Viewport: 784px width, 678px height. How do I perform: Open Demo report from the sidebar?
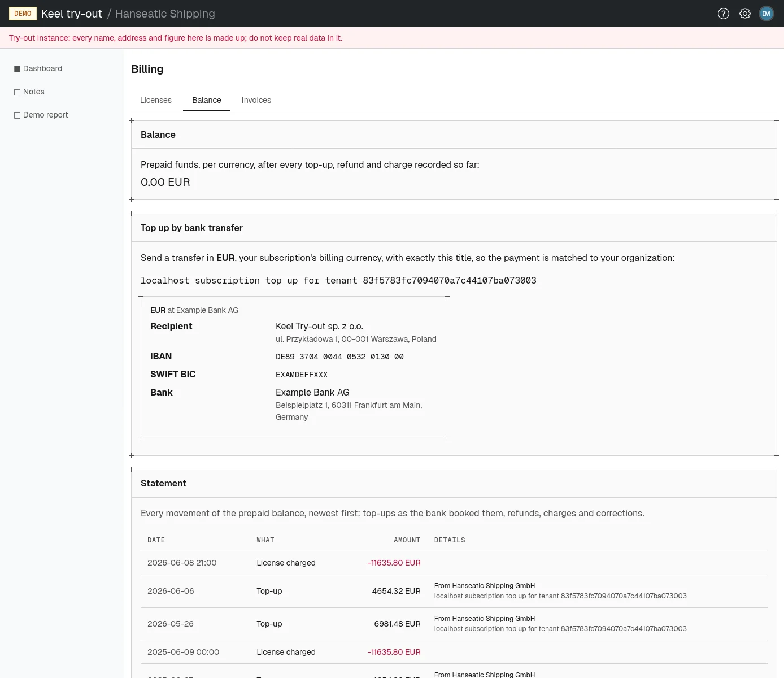point(46,115)
